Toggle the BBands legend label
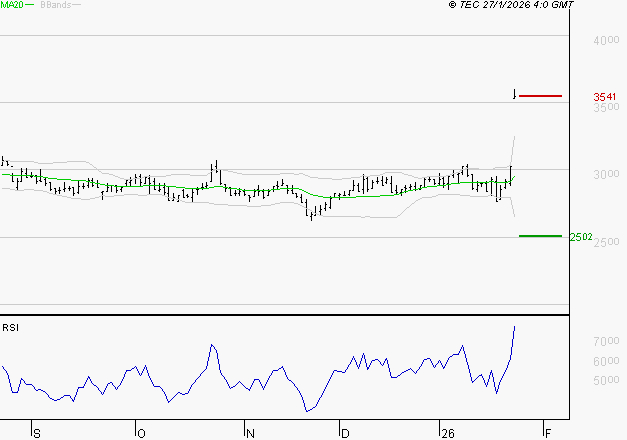 pyautogui.click(x=54, y=5)
